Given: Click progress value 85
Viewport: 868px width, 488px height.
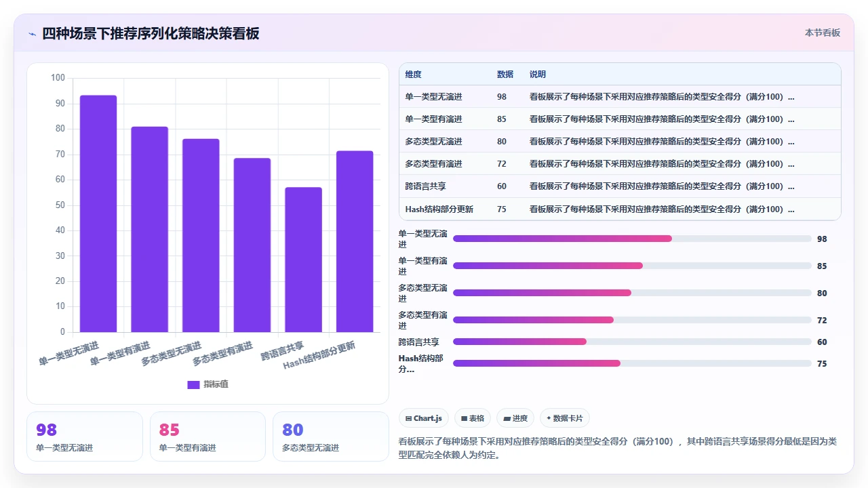Looking at the screenshot, I should tap(822, 266).
